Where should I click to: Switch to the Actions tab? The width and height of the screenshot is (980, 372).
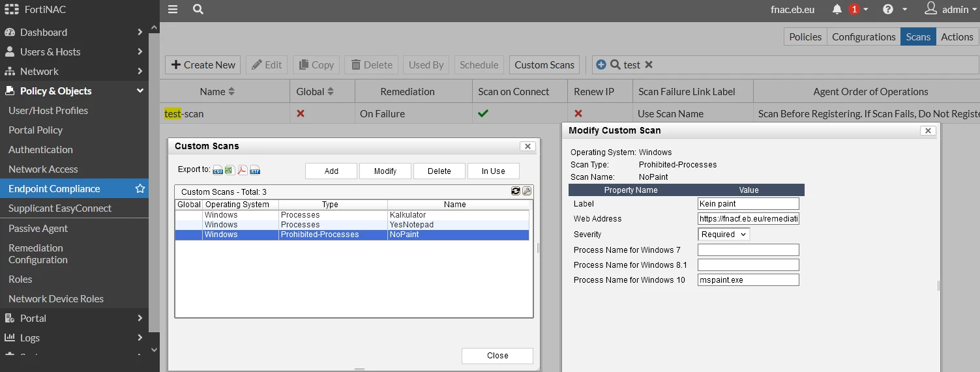pos(957,36)
